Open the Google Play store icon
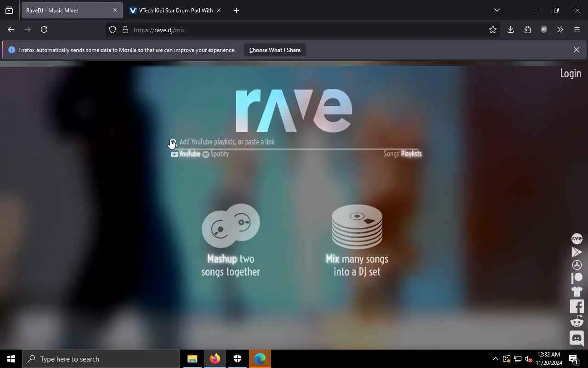 (577, 252)
